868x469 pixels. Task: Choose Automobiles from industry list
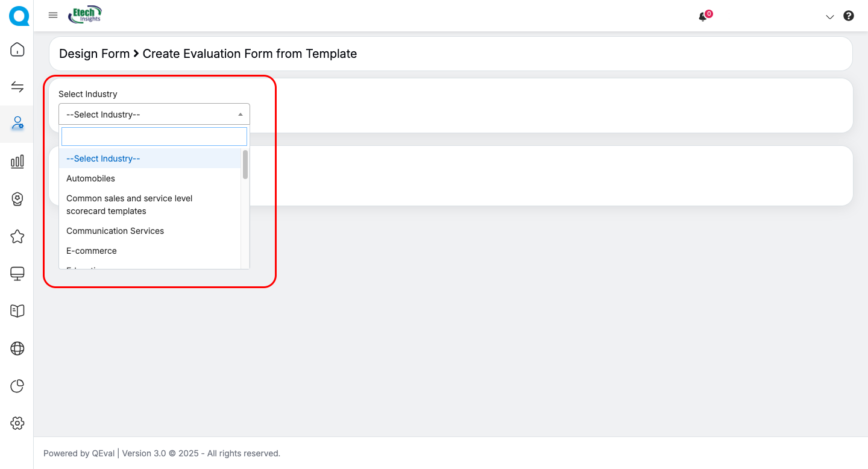click(90, 178)
